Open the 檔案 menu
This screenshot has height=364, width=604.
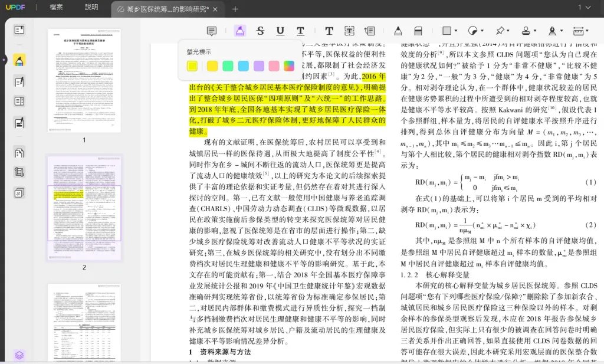pyautogui.click(x=56, y=7)
